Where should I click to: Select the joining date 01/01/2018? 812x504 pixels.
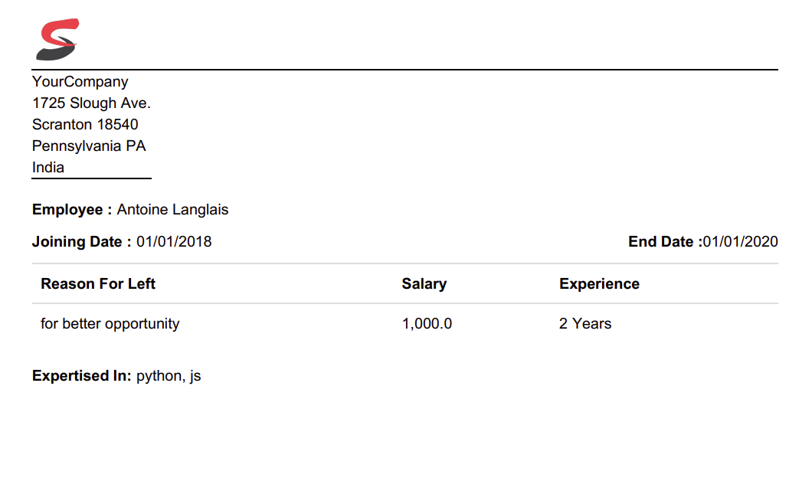(174, 242)
